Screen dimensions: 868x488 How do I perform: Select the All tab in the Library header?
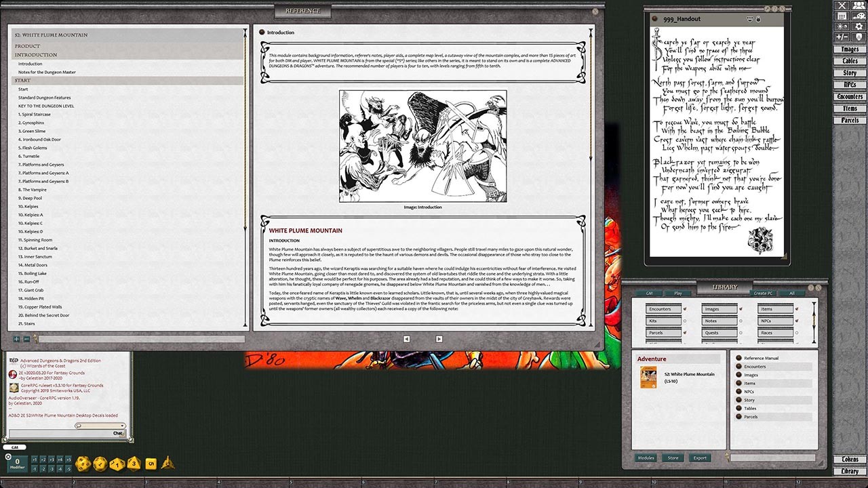pyautogui.click(x=791, y=293)
